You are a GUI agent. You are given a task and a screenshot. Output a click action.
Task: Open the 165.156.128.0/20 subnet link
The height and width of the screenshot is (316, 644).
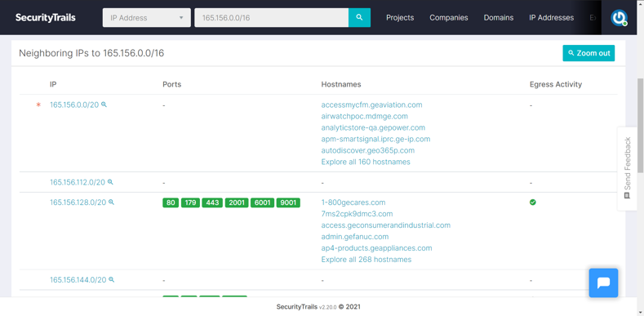(x=78, y=203)
